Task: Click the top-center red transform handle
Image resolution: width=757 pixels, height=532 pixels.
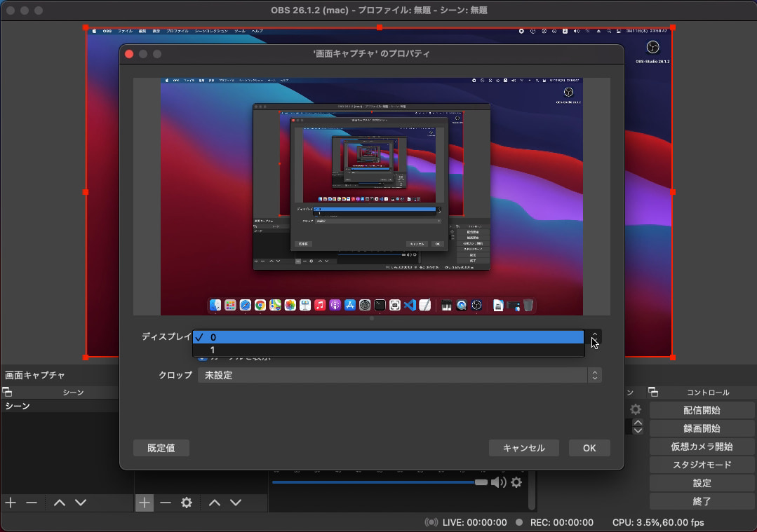Action: click(380, 27)
